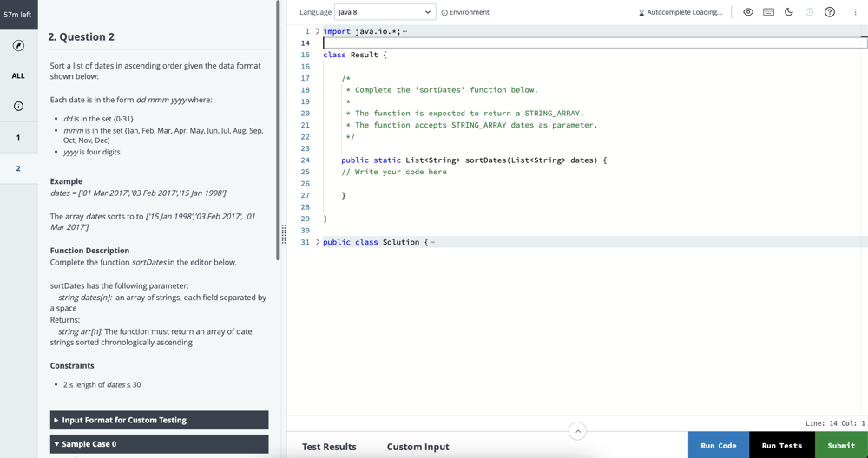Click the help question mark icon
This screenshot has height=458, width=868.
pyautogui.click(x=830, y=12)
